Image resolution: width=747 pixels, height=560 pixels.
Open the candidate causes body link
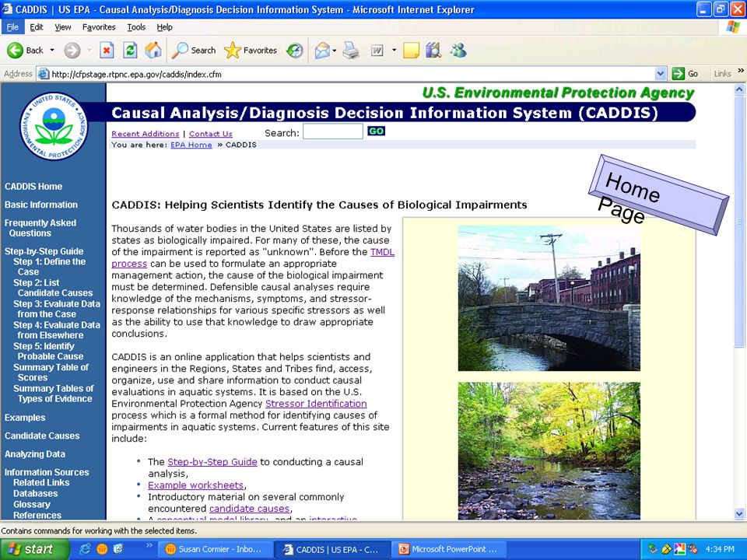249,509
